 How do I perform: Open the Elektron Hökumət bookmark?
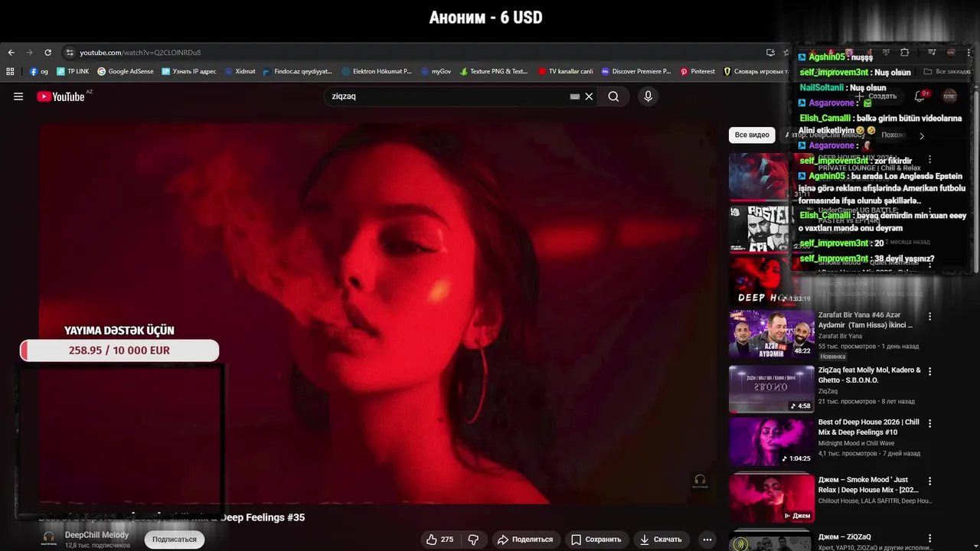pos(377,71)
